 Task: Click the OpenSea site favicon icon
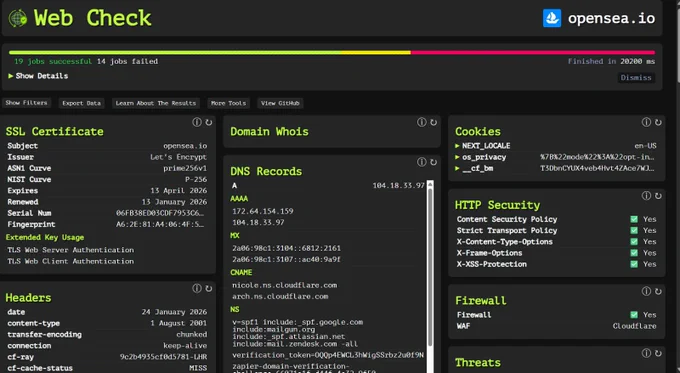point(552,18)
